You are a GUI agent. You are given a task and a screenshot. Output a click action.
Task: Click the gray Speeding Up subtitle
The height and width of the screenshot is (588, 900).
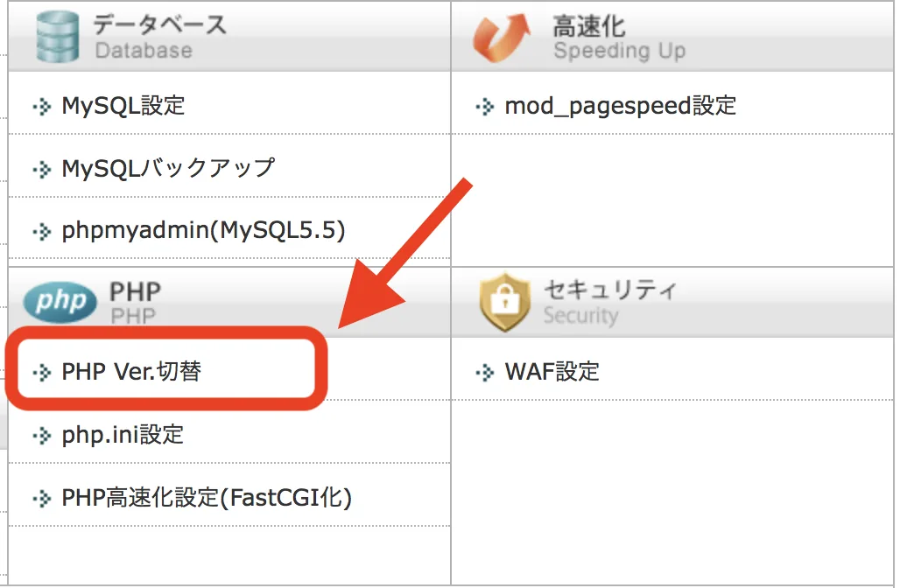point(619,51)
